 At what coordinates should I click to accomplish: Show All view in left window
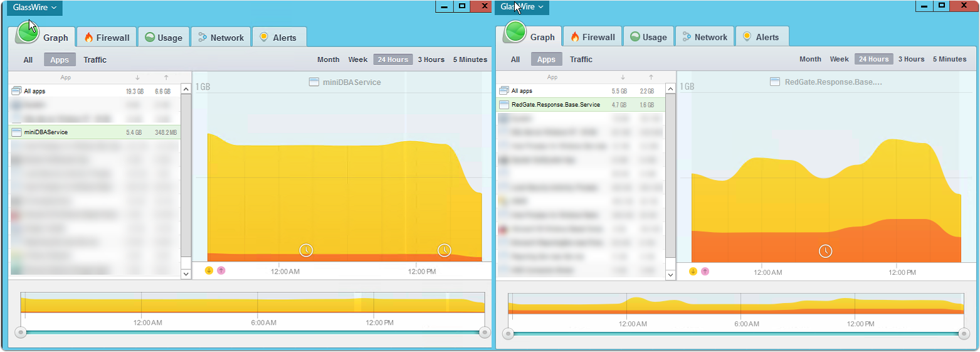[x=28, y=60]
